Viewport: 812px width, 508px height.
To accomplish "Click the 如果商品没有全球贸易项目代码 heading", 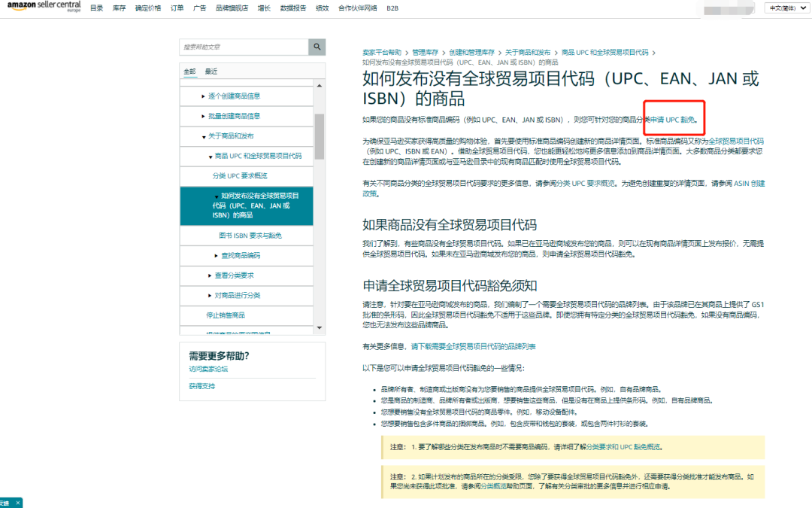I will point(450,225).
